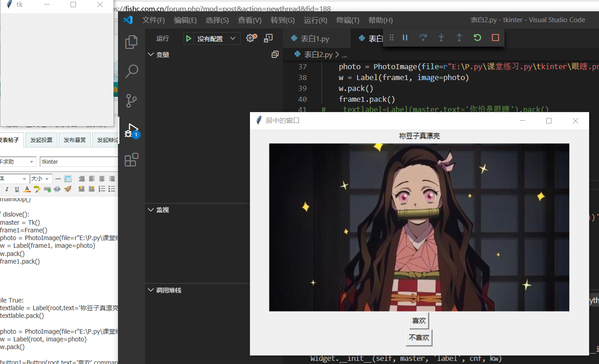Open 帮助(H) menu
This screenshot has height=364, width=599.
coord(381,20)
